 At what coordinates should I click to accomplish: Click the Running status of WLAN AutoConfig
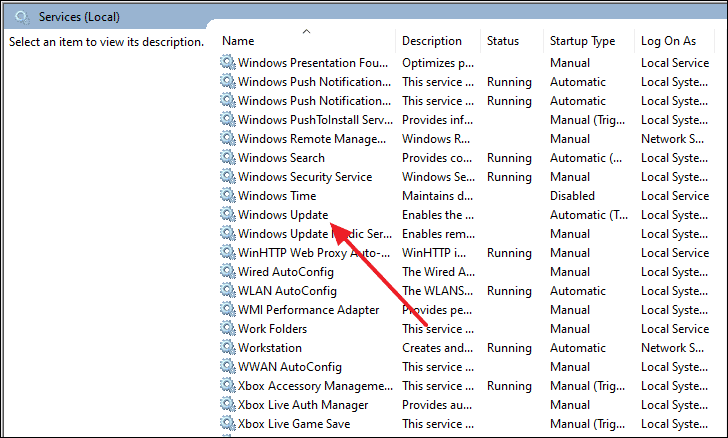tap(509, 290)
